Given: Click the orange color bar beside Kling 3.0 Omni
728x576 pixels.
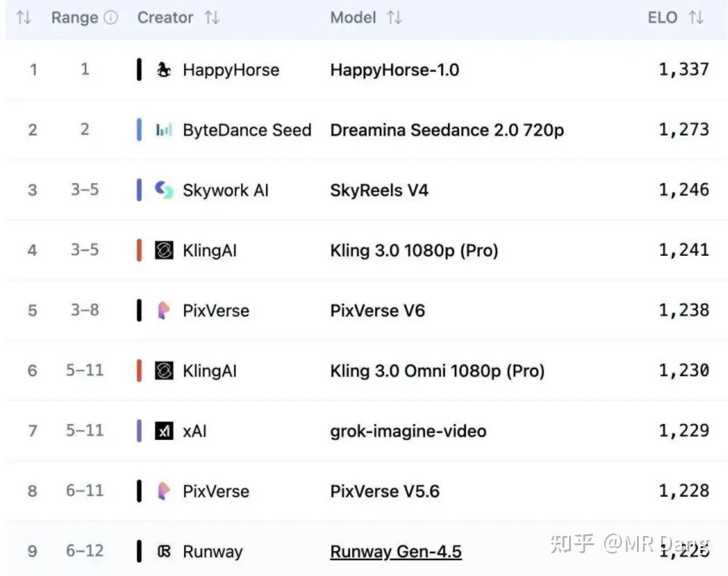Looking at the screenshot, I should [x=140, y=371].
